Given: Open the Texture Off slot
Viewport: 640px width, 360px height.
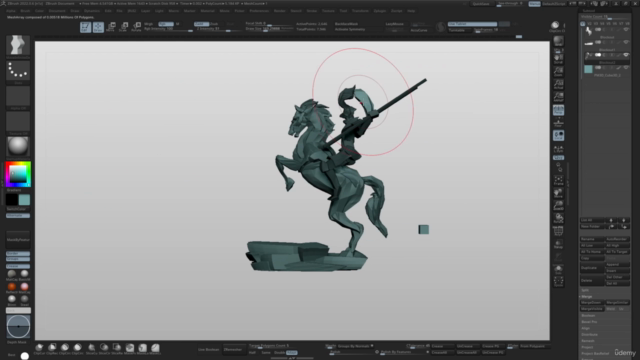Looking at the screenshot, I should [x=18, y=121].
